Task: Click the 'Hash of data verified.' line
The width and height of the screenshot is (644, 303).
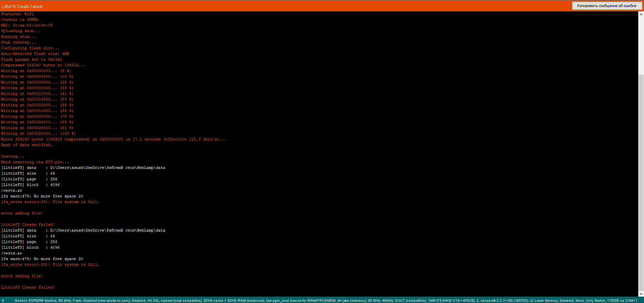Action: [26, 145]
